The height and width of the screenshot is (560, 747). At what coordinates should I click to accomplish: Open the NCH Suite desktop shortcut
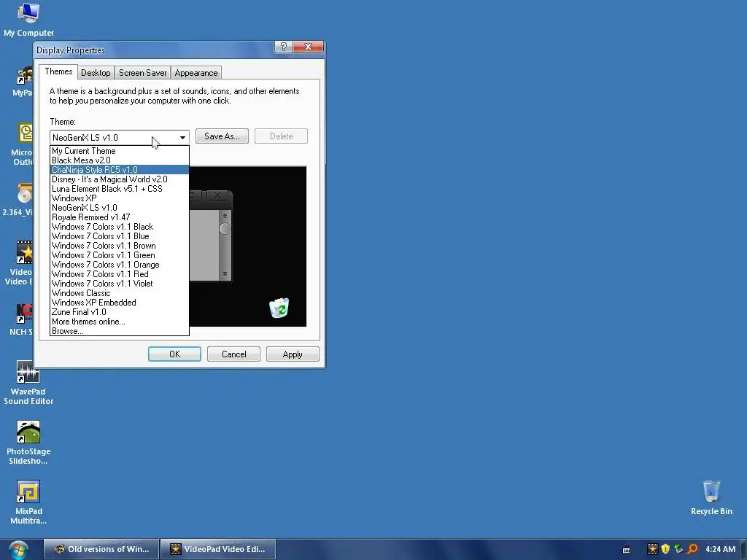click(x=23, y=319)
